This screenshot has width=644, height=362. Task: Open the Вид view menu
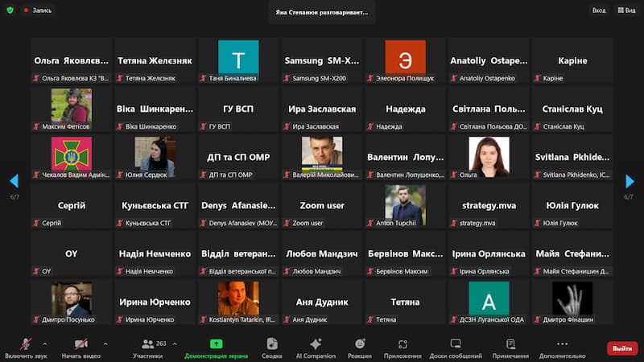pos(625,10)
